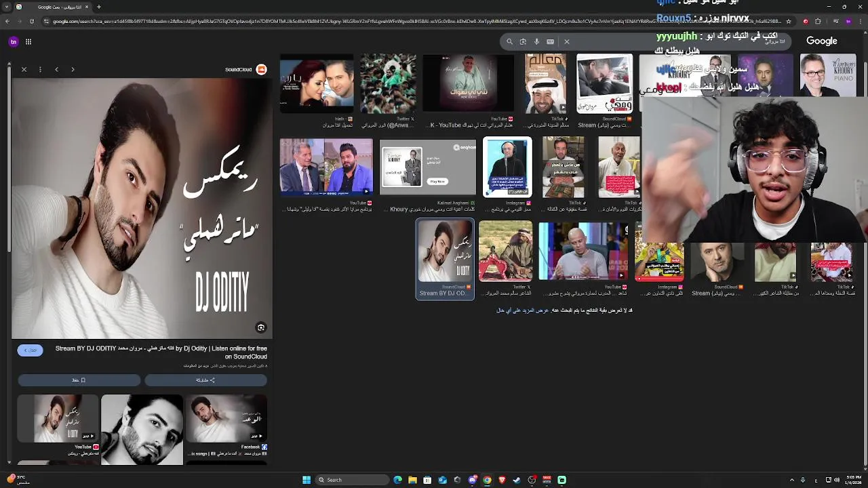Click the Google search magnifier icon
This screenshot has height=488, width=868.
tap(509, 41)
